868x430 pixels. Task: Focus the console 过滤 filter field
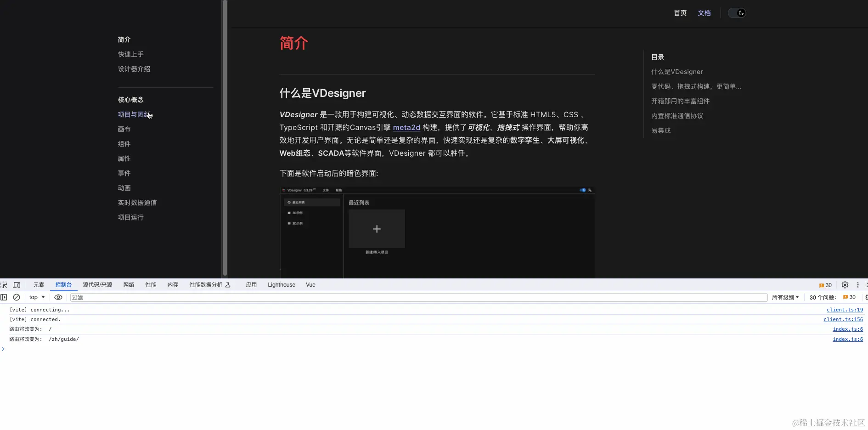tap(418, 298)
